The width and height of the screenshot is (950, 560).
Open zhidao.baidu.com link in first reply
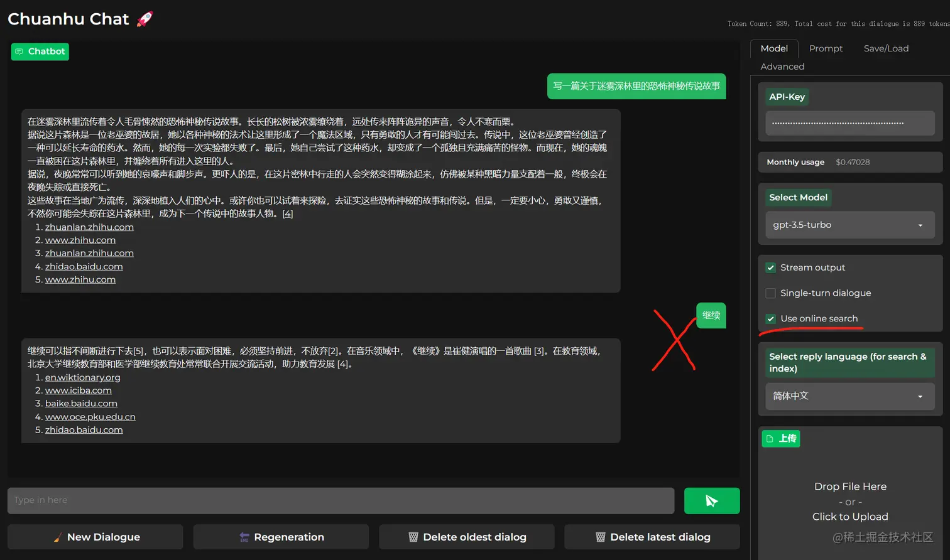point(84,267)
